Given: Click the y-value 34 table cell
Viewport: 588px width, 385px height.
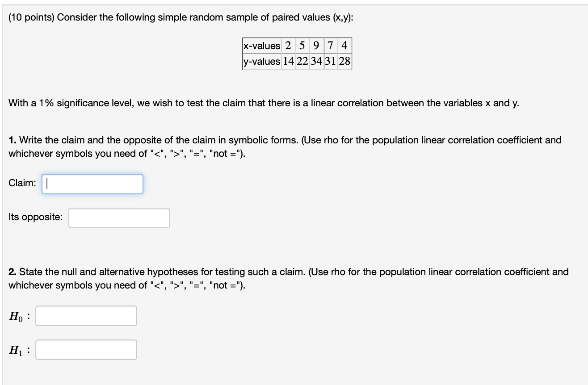Looking at the screenshot, I should coord(318,61).
